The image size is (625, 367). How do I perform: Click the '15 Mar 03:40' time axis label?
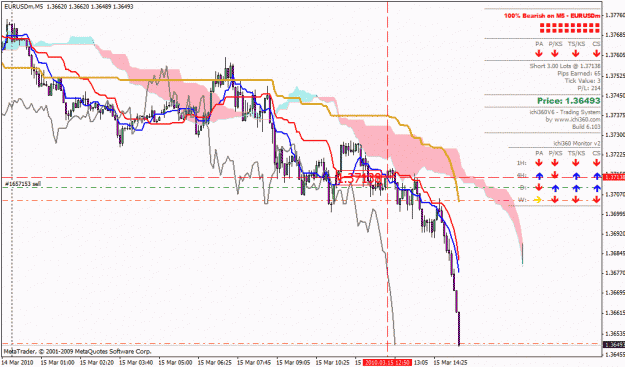(136, 363)
